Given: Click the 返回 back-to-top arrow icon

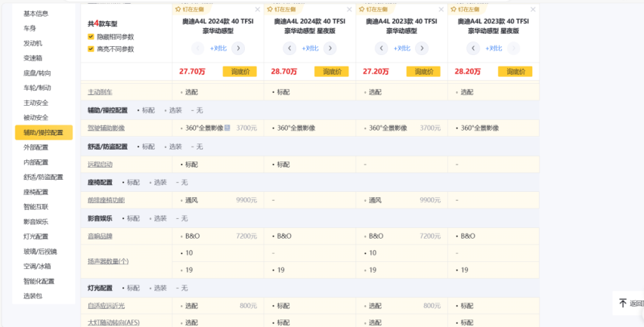Looking at the screenshot, I should (623, 303).
